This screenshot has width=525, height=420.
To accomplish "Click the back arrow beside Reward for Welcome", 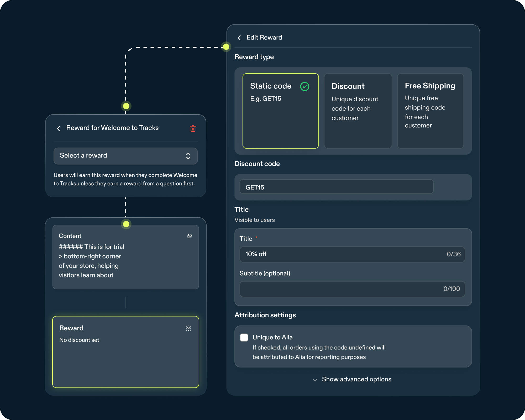I will 59,128.
